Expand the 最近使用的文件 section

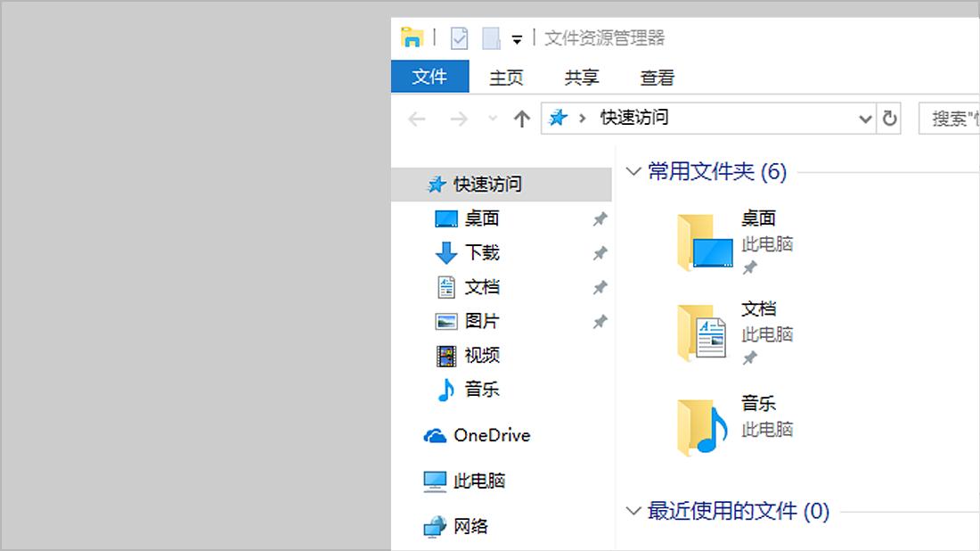pyautogui.click(x=633, y=511)
